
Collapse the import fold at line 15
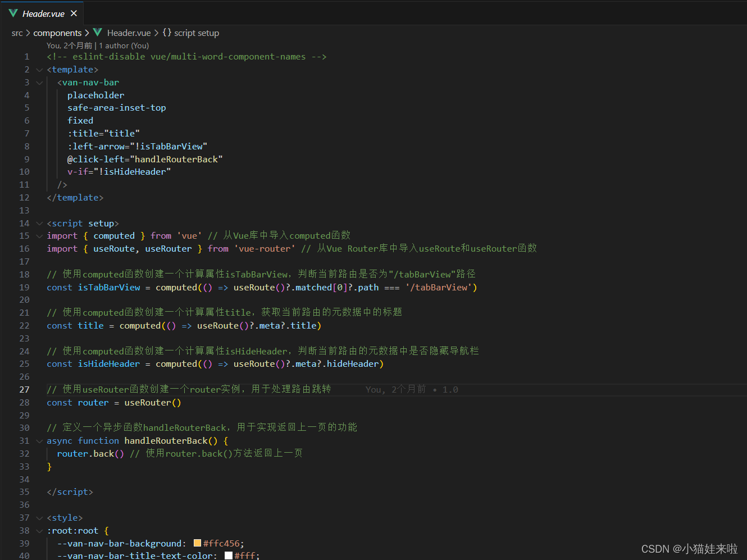click(x=39, y=236)
